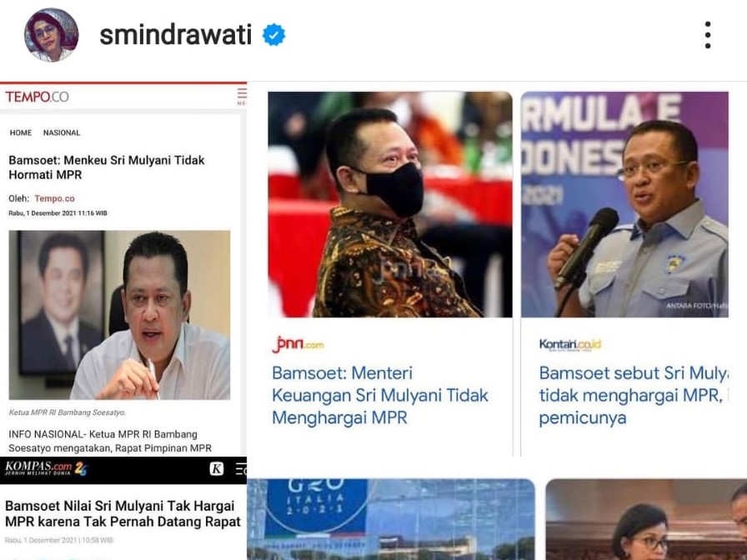Click the Tempo.co author link
Image resolution: width=747 pixels, height=560 pixels.
pos(54,198)
